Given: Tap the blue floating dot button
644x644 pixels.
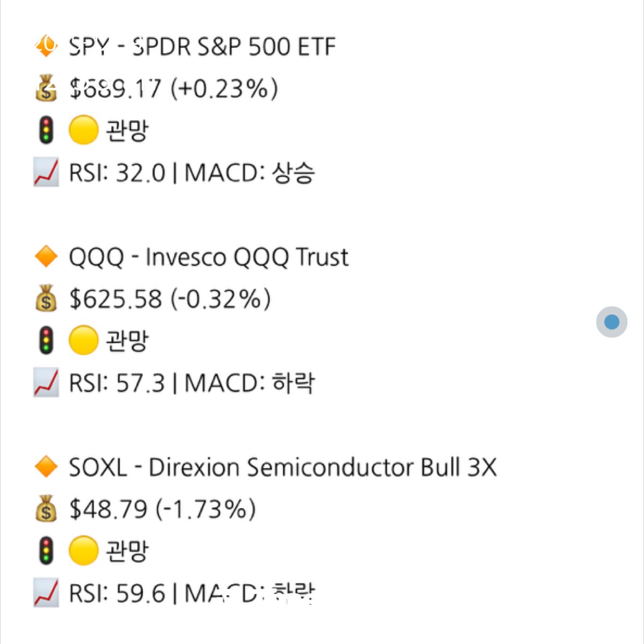Looking at the screenshot, I should [612, 322].
